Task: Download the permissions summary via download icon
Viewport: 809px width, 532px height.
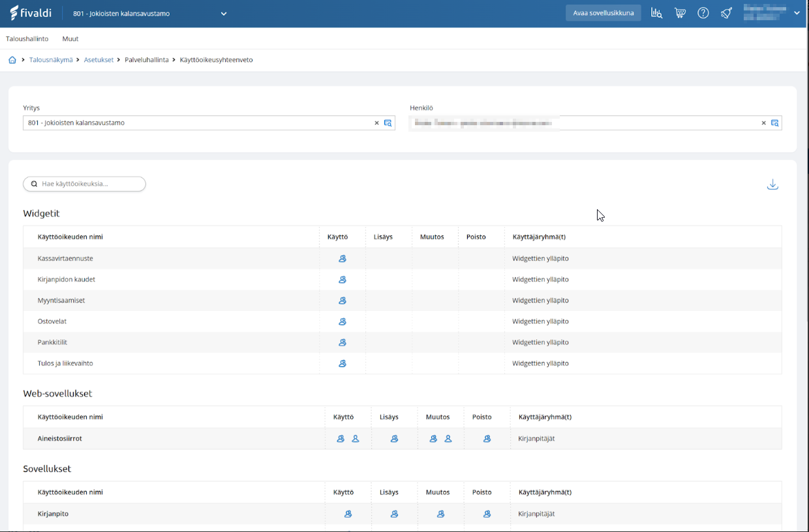Action: coord(772,185)
